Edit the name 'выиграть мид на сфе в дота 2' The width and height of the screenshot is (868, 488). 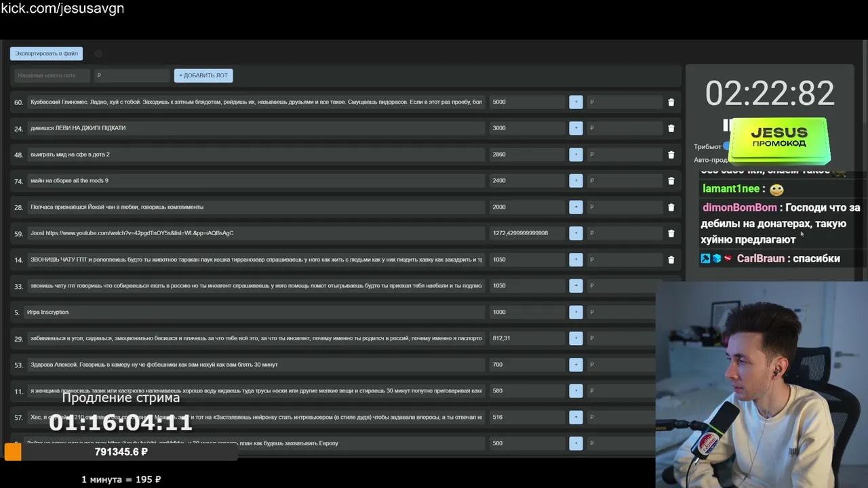[x=256, y=155]
